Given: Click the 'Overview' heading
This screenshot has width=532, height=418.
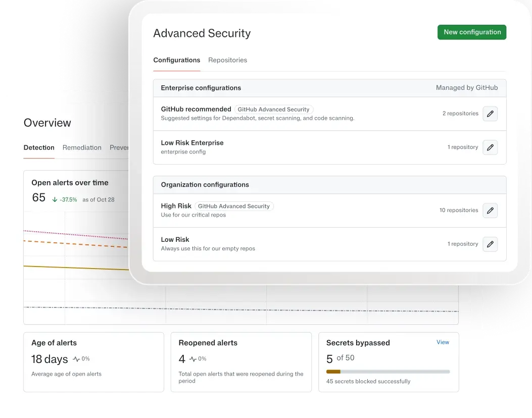Looking at the screenshot, I should [47, 123].
